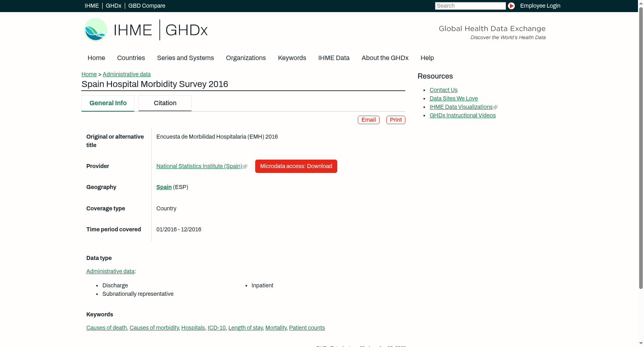
Task: Click the scrollbar up arrow
Action: coord(641,3)
